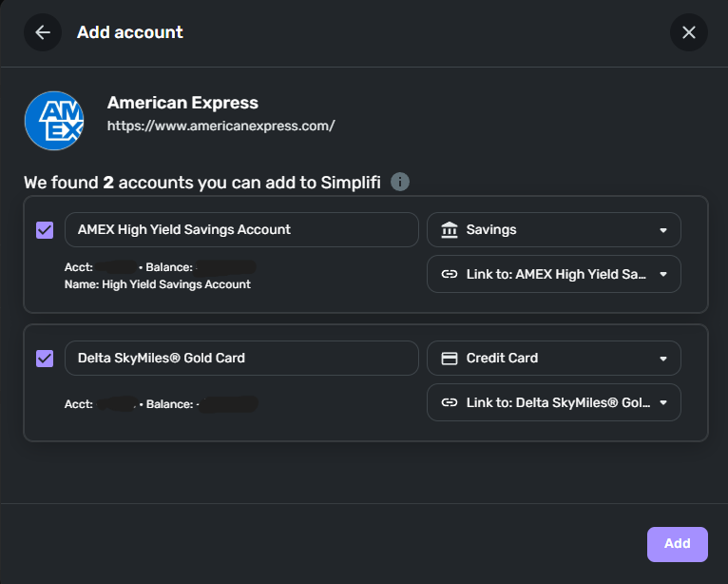This screenshot has height=584, width=728.
Task: Uncheck the Delta SkyMiles Gold Card checkbox
Action: 45,359
